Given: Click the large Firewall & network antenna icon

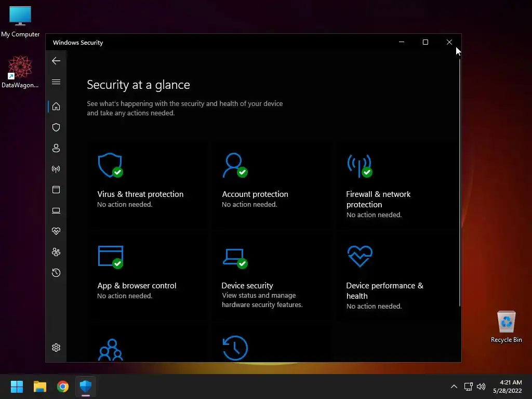Looking at the screenshot, I should coord(360,166).
